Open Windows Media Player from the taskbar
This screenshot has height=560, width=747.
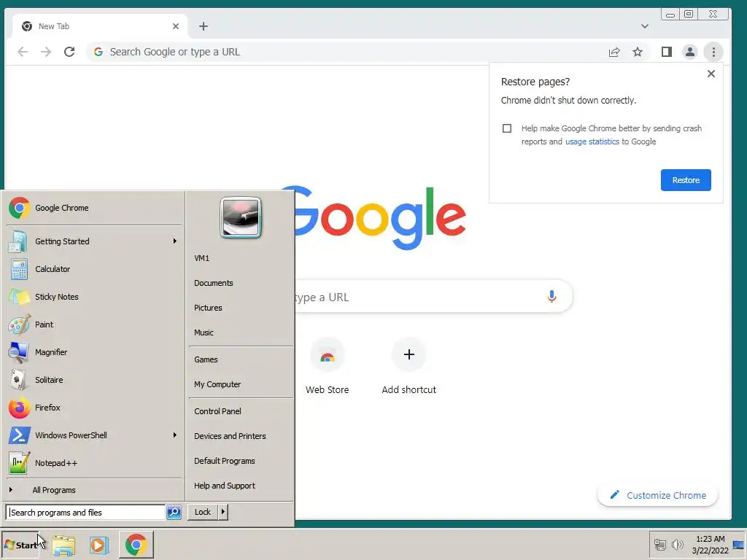[99, 545]
